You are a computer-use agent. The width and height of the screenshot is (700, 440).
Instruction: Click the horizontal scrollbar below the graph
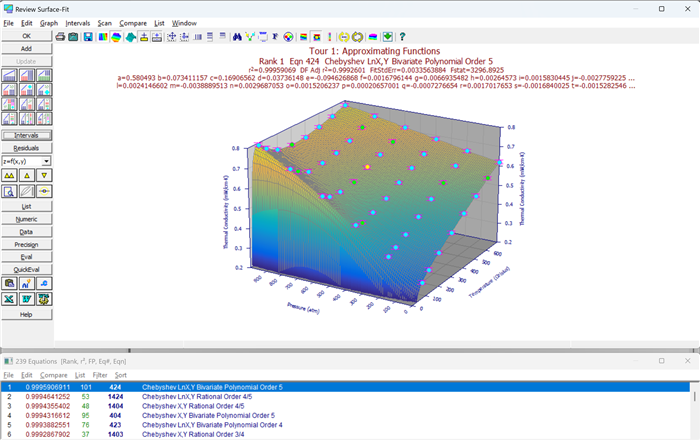click(348, 350)
